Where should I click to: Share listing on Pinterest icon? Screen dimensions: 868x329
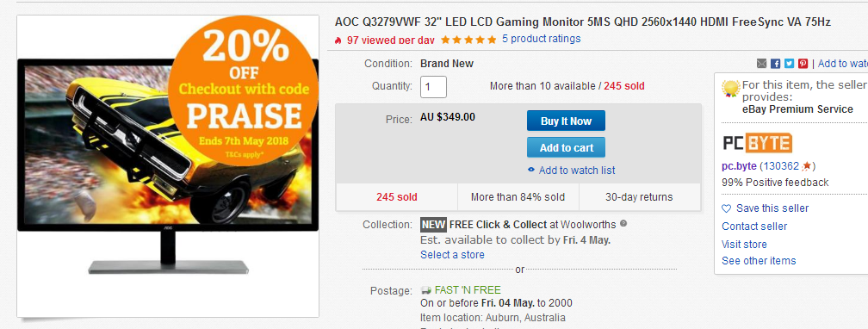coord(803,64)
